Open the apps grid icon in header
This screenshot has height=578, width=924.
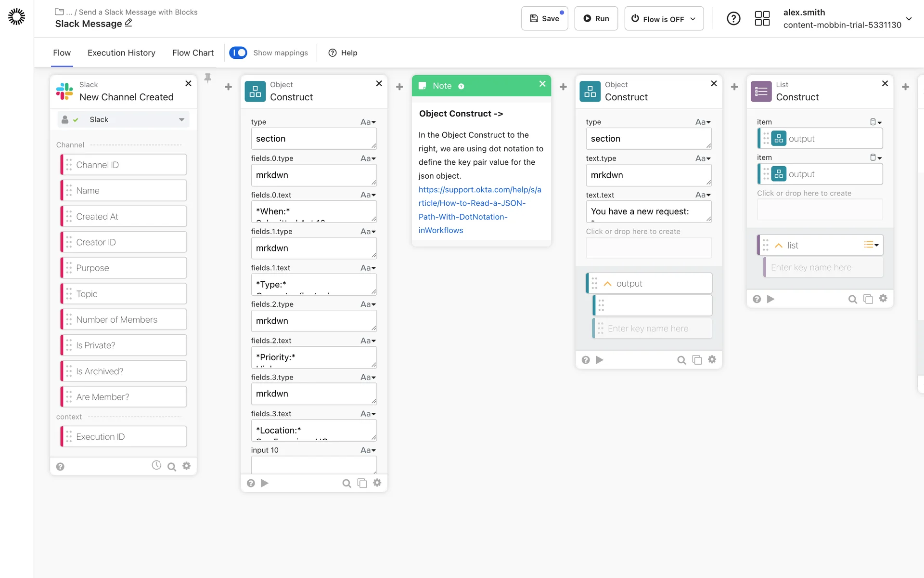762,19
